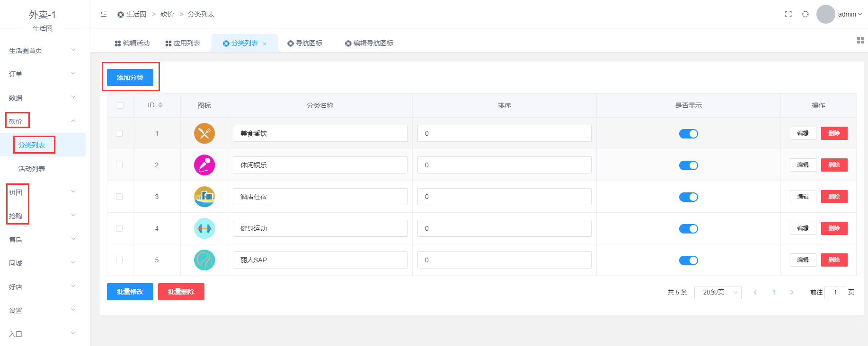
Task: Switch to the 编辑导航图标 tab
Action: 369,43
